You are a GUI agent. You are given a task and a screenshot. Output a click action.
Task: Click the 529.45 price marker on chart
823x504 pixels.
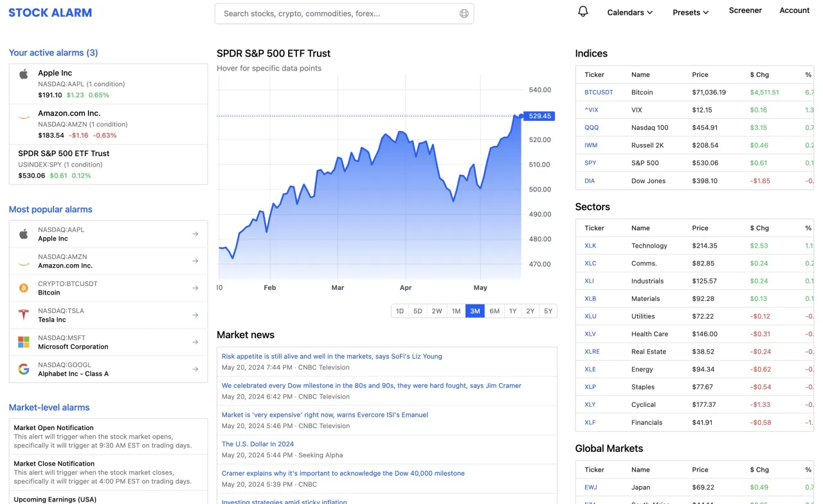pyautogui.click(x=539, y=116)
